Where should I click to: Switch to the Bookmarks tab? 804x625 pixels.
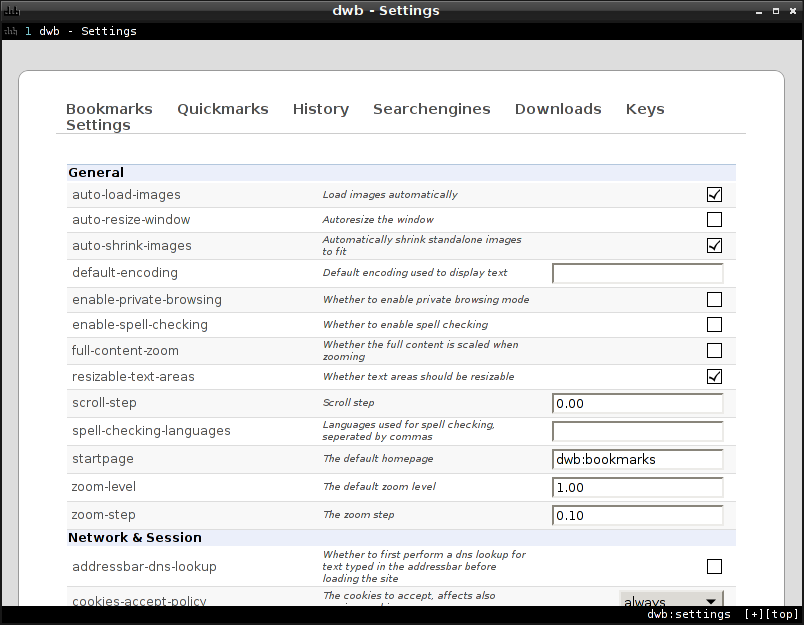pyautogui.click(x=109, y=108)
